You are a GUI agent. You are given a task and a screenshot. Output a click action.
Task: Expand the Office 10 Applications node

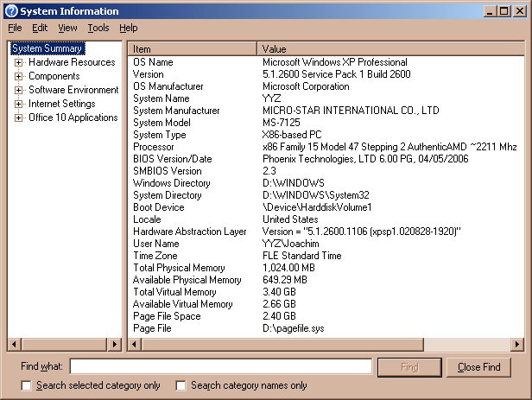tap(18, 117)
